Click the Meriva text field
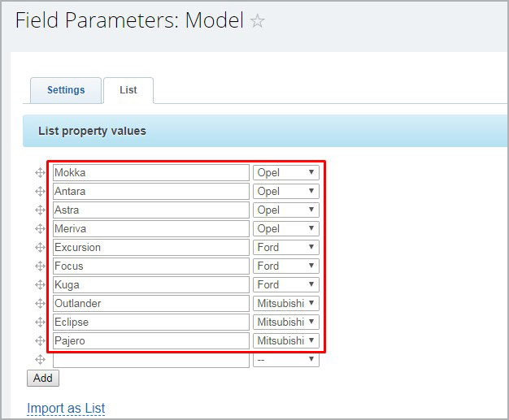Screen dimensions: 509x420 click(151, 228)
